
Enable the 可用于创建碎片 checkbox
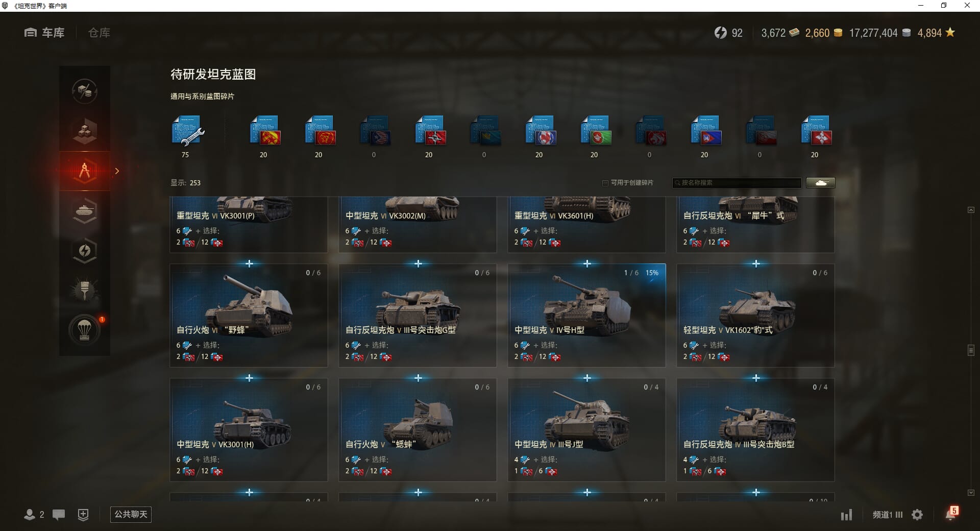(x=605, y=183)
